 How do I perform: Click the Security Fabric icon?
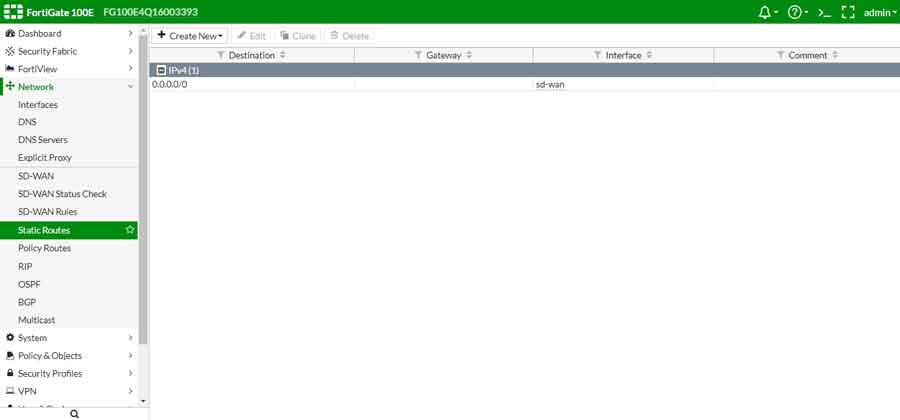(x=10, y=51)
